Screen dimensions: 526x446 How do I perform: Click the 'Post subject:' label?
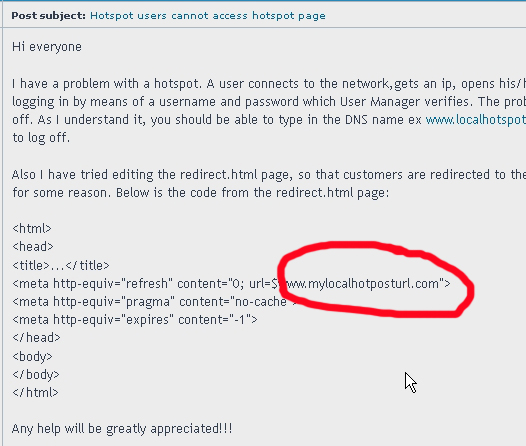point(48,16)
